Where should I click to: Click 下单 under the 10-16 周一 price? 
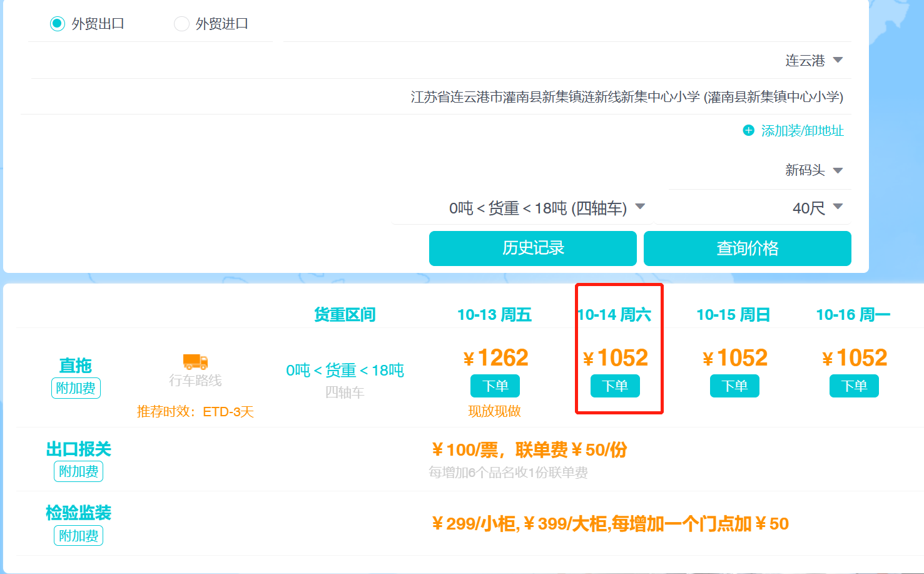click(x=854, y=386)
